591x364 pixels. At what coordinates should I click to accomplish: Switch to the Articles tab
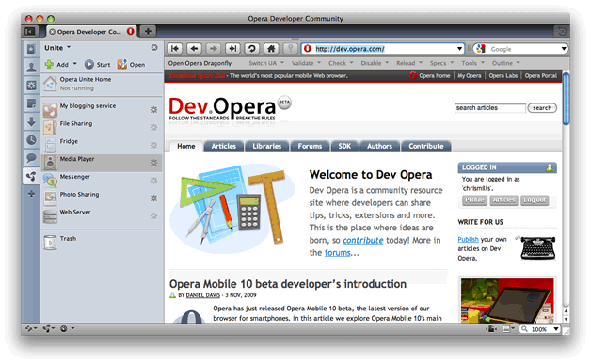click(224, 146)
